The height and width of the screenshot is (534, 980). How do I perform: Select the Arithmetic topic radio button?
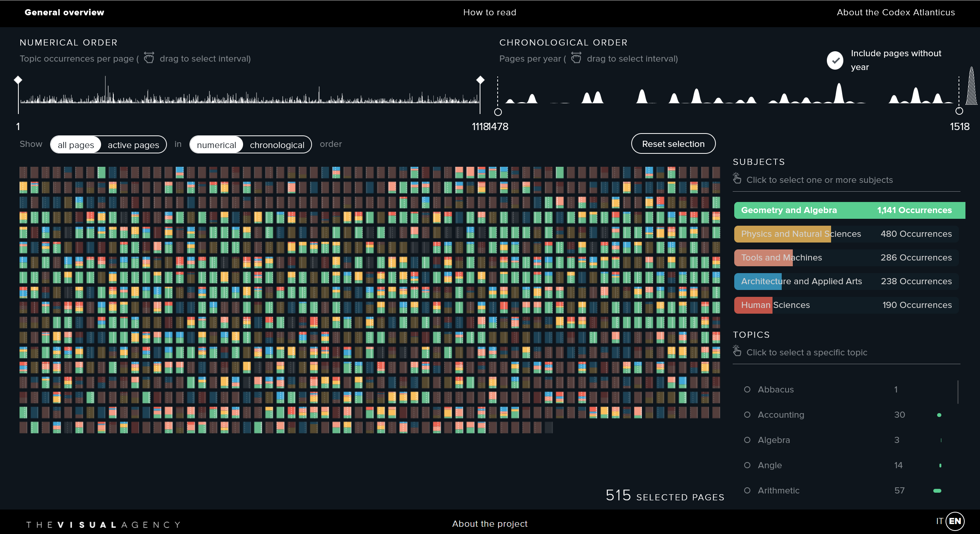tap(747, 490)
